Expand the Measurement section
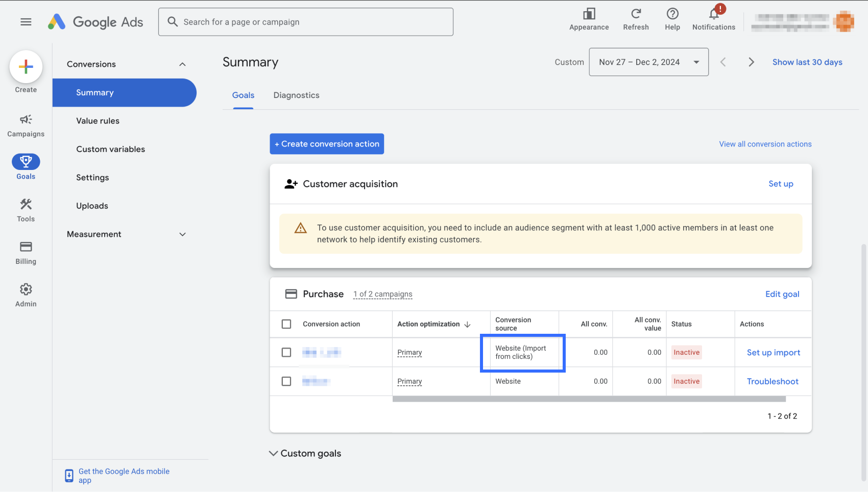The image size is (868, 492). [x=182, y=234]
